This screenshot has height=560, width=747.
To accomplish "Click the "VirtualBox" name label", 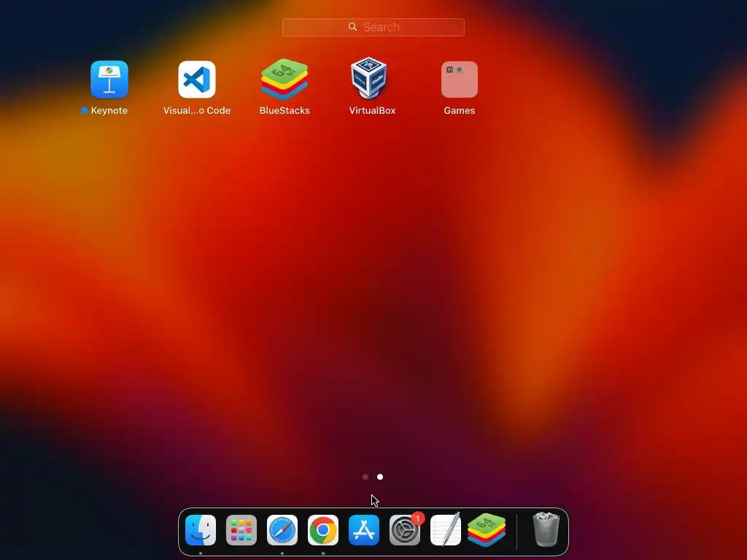I will pyautogui.click(x=372, y=111).
